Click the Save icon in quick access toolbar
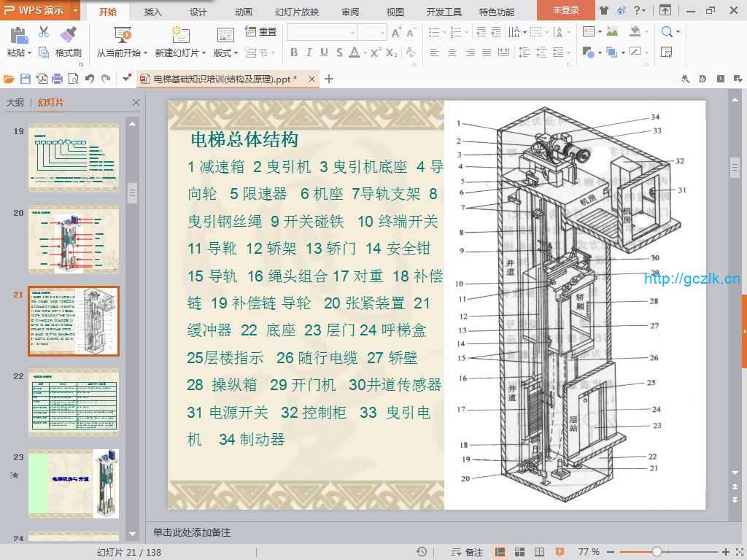747x560 pixels. click(26, 79)
